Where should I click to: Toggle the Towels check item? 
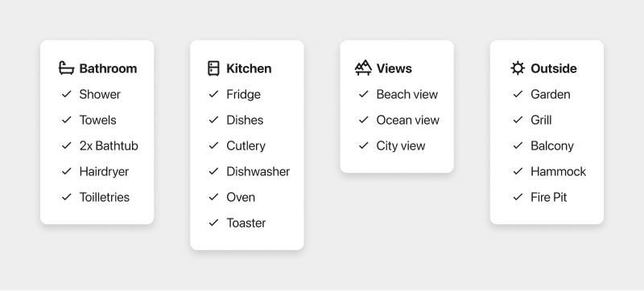[89, 120]
